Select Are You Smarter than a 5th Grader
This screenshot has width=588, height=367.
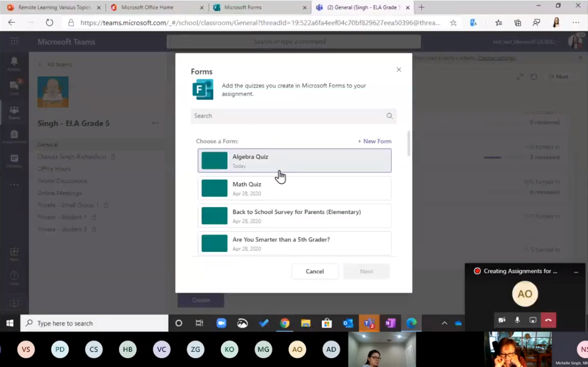point(294,243)
